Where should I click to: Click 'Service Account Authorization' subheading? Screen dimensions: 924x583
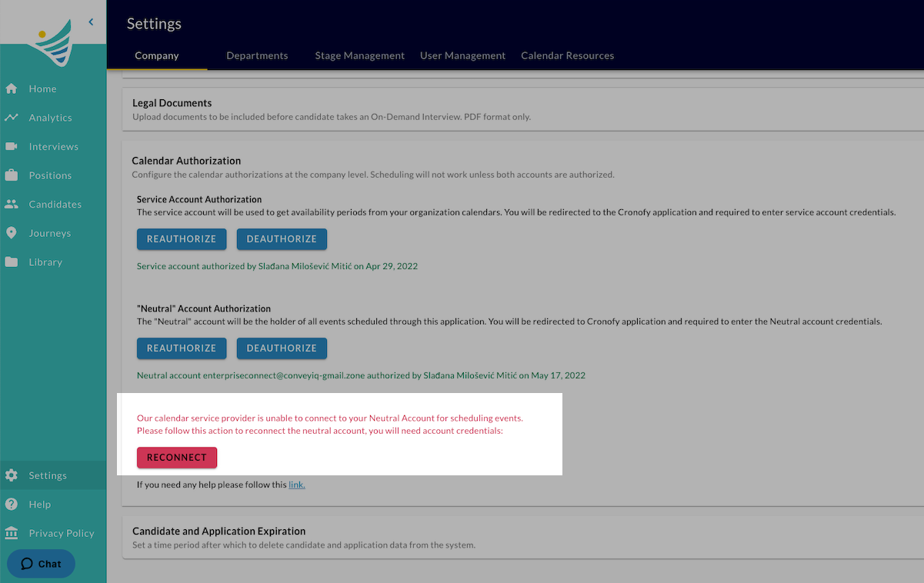199,199
